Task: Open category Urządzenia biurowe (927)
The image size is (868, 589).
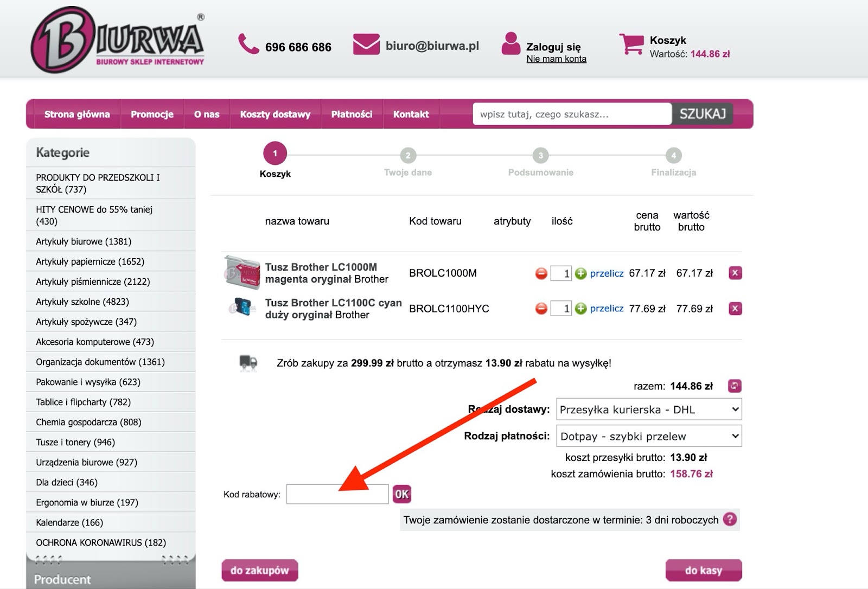Action: pyautogui.click(x=111, y=462)
